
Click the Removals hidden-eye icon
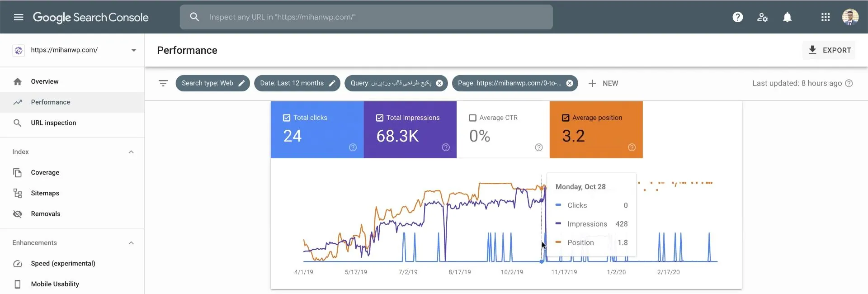pyautogui.click(x=18, y=214)
